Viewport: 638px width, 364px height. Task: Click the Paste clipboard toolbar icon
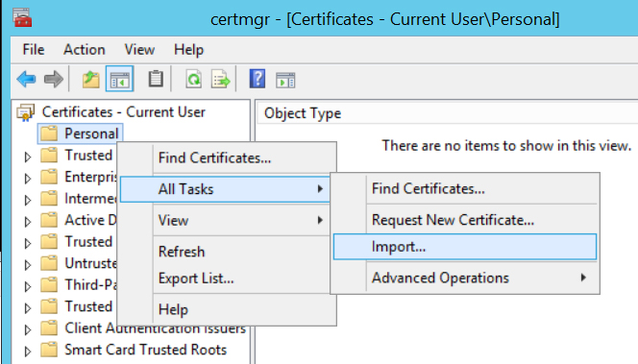(x=156, y=79)
